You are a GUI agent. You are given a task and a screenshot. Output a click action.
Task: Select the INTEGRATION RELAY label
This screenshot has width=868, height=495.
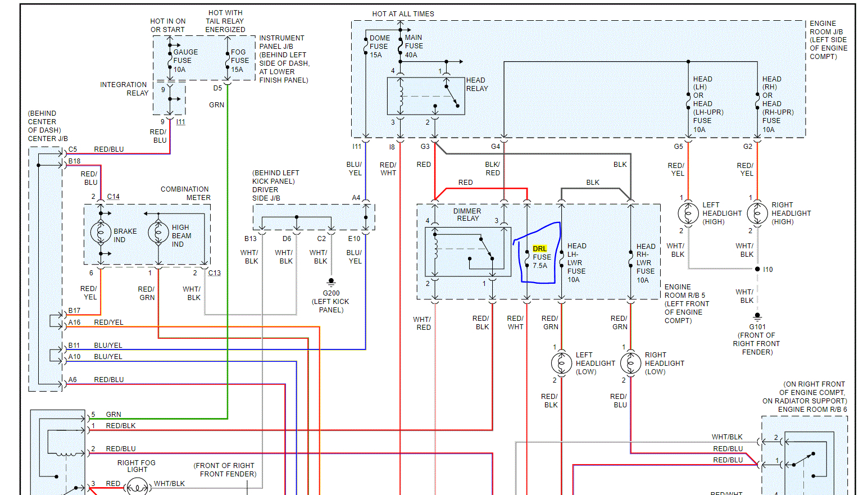[124, 89]
